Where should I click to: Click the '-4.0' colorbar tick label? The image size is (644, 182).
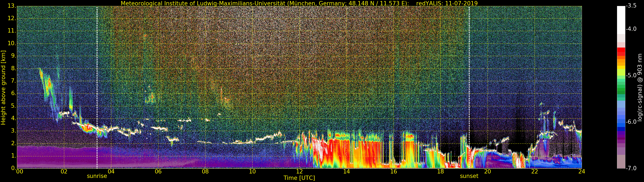pos(632,29)
